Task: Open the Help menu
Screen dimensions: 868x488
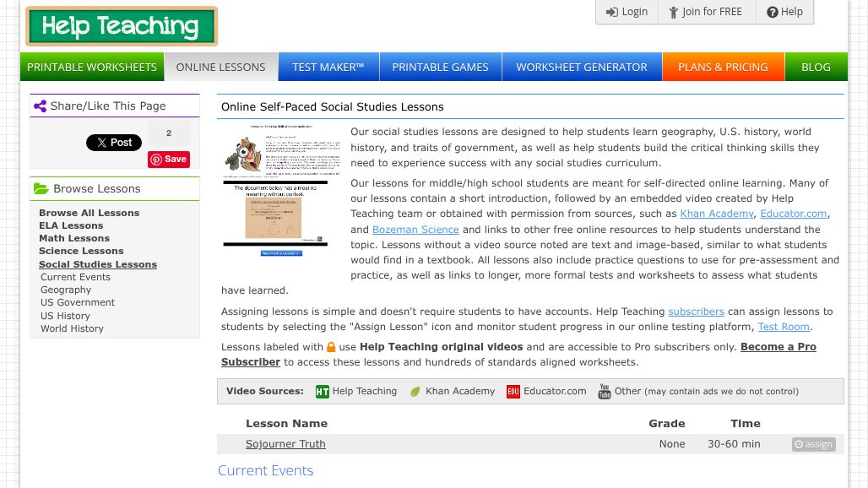Action: pyautogui.click(x=784, y=12)
